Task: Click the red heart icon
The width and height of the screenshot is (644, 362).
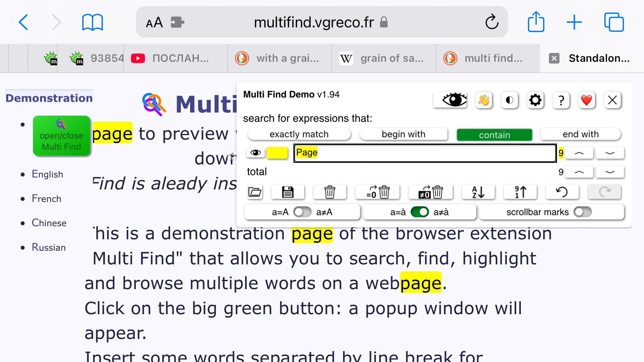Action: [x=586, y=100]
